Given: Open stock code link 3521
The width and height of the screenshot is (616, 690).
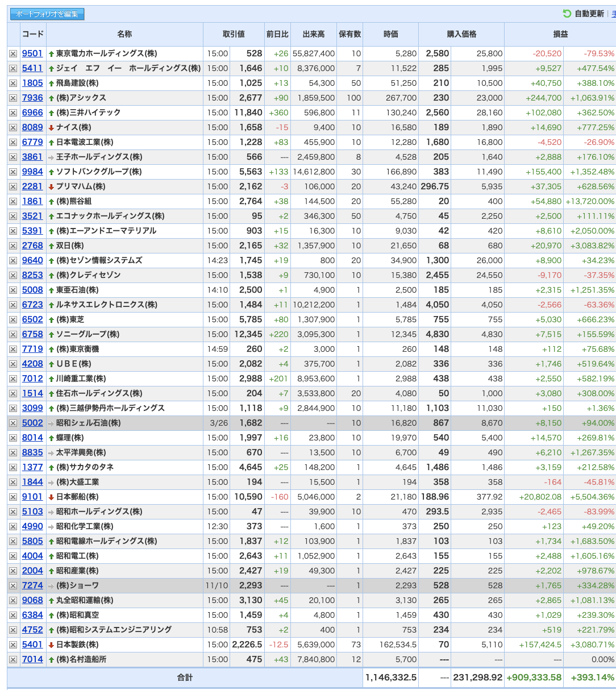Looking at the screenshot, I should 32,216.
